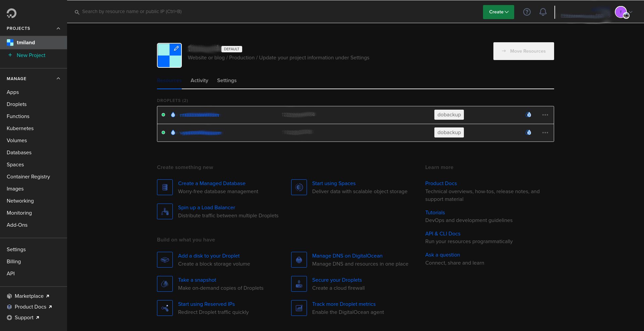Click the DEFAULT project badge
The height and width of the screenshot is (331, 644).
click(x=232, y=49)
